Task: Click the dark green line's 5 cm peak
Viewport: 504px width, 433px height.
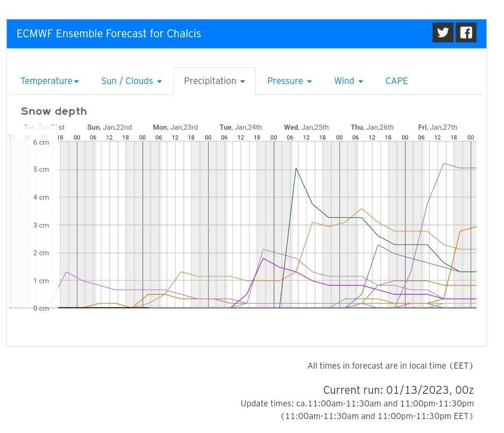Action: coord(296,168)
